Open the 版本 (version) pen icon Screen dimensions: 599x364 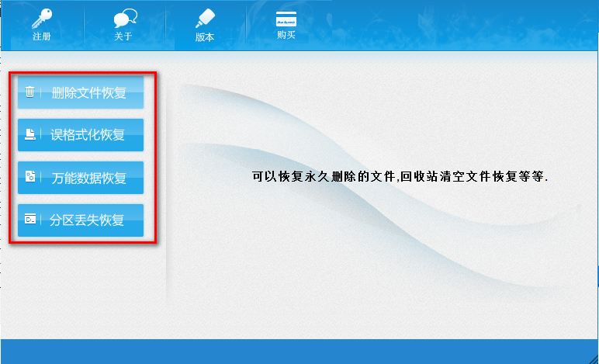(x=205, y=19)
